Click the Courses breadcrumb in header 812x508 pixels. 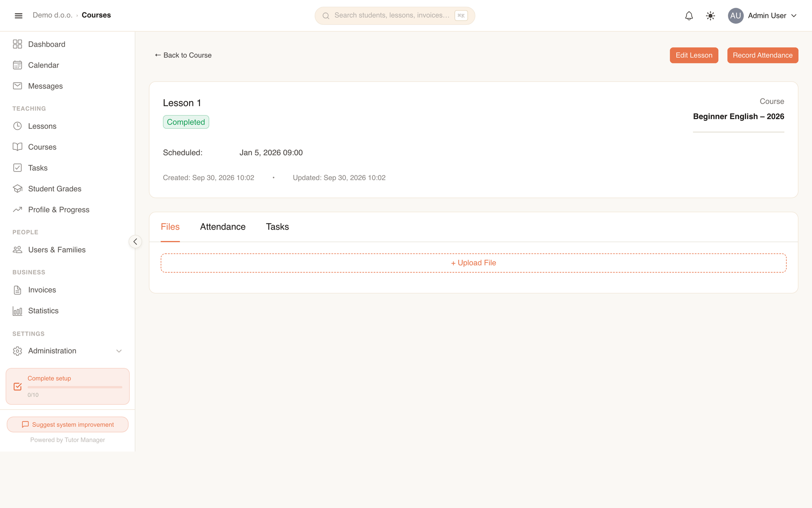point(96,15)
